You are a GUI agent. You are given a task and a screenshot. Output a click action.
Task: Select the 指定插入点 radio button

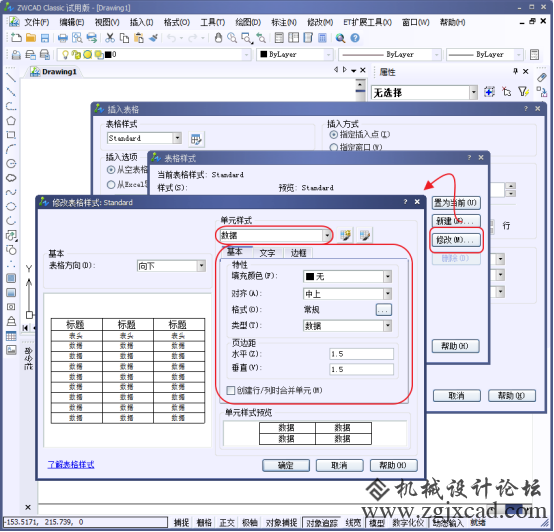[x=333, y=135]
